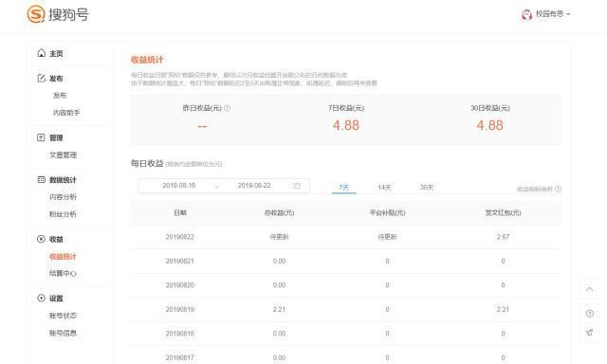607x364 pixels.
Task: Select the 30天 tab
Action: (427, 188)
